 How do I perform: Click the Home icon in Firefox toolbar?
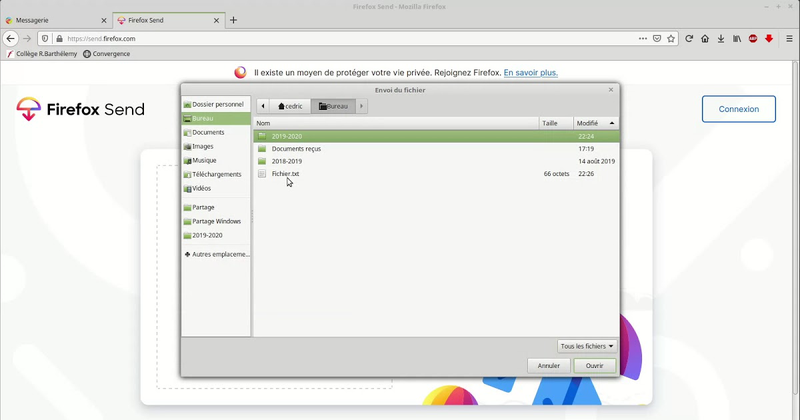(x=705, y=39)
